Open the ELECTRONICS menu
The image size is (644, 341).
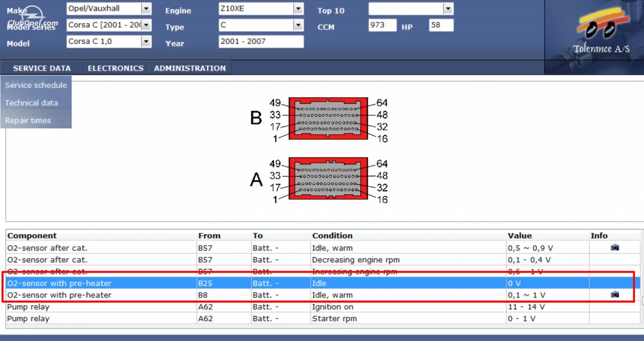pos(116,68)
